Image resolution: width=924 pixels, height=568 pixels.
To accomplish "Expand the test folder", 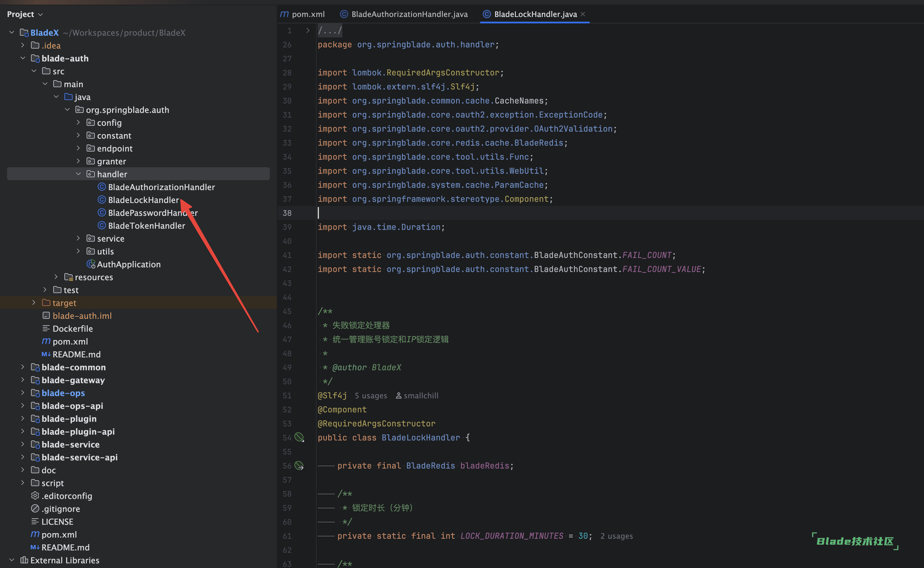I will click(45, 290).
